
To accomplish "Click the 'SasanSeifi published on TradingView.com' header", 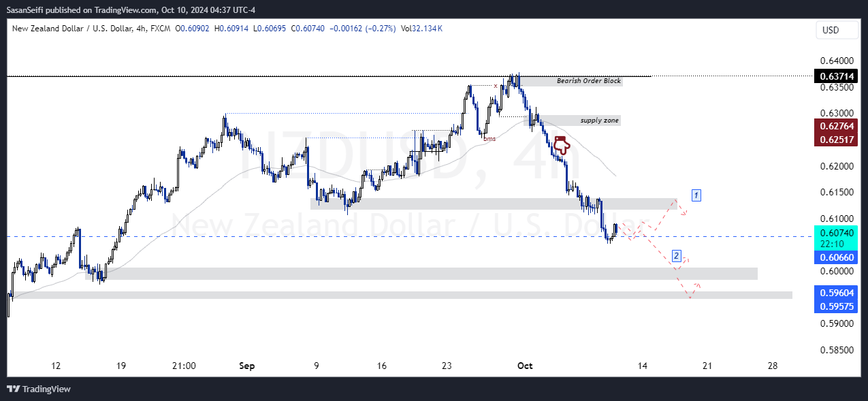I will point(80,9).
